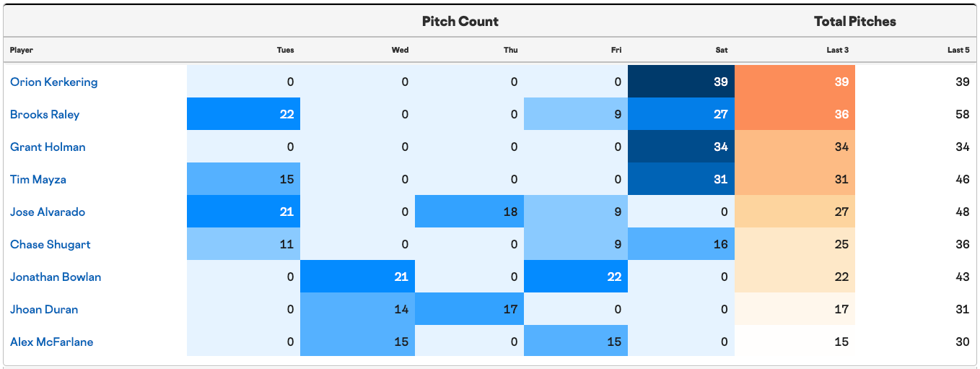Screen dimensions: 980x369
Task: Click Kerkering's Saturday 39 pitch cell
Action: (x=681, y=82)
